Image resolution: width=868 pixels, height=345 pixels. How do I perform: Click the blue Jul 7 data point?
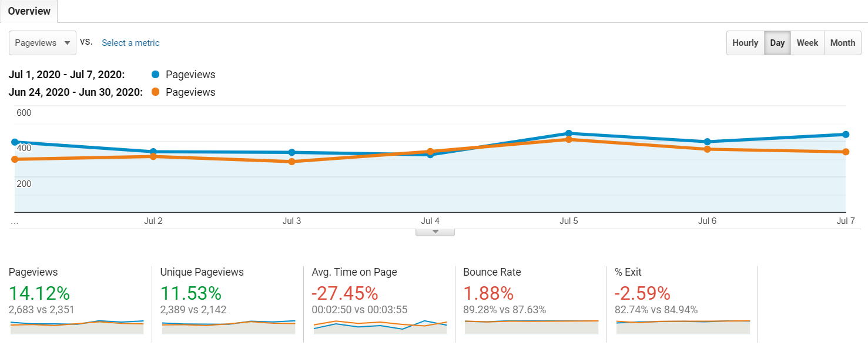(846, 135)
